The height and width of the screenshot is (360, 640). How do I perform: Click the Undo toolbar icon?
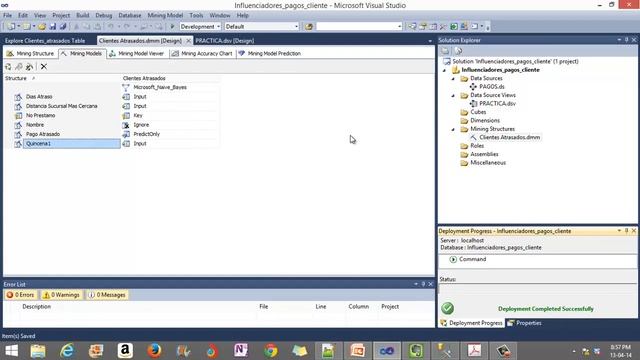111,27
